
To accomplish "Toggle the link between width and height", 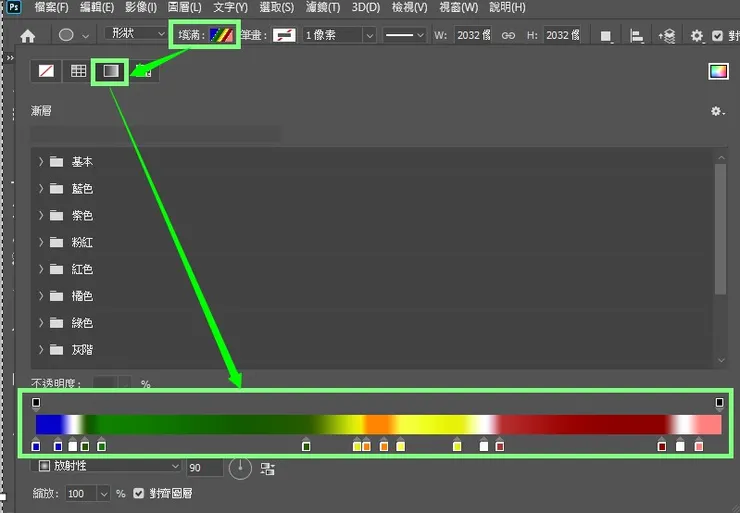I will pyautogui.click(x=508, y=35).
